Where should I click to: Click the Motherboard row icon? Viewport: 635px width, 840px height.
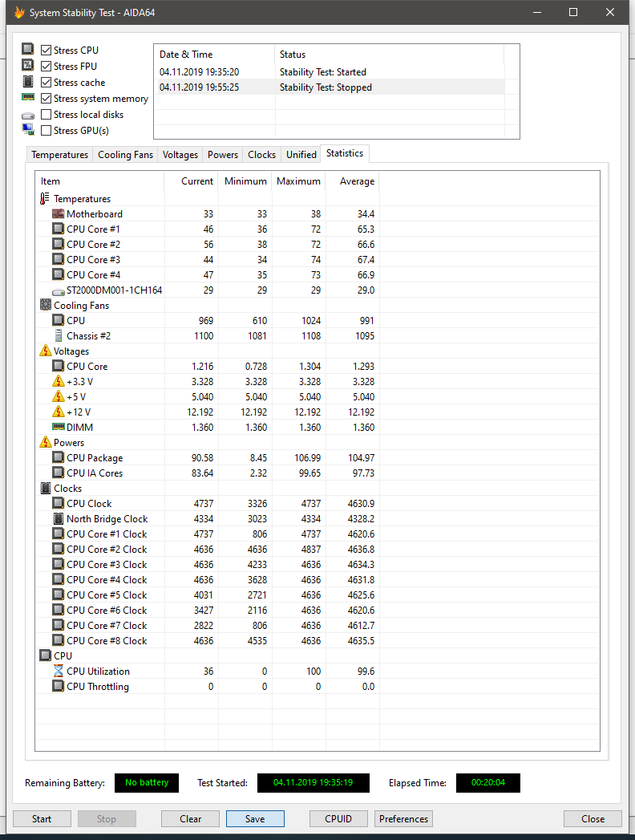tap(58, 213)
